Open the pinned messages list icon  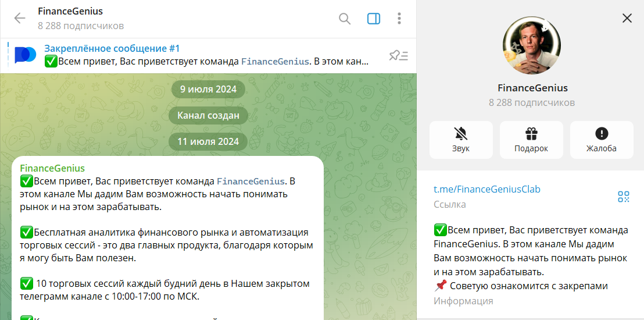click(398, 56)
